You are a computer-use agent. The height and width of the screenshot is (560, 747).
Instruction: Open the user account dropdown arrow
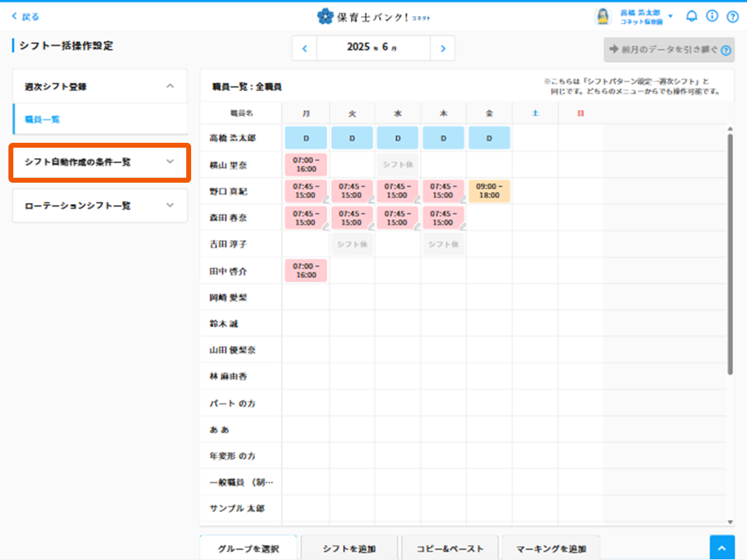click(671, 16)
